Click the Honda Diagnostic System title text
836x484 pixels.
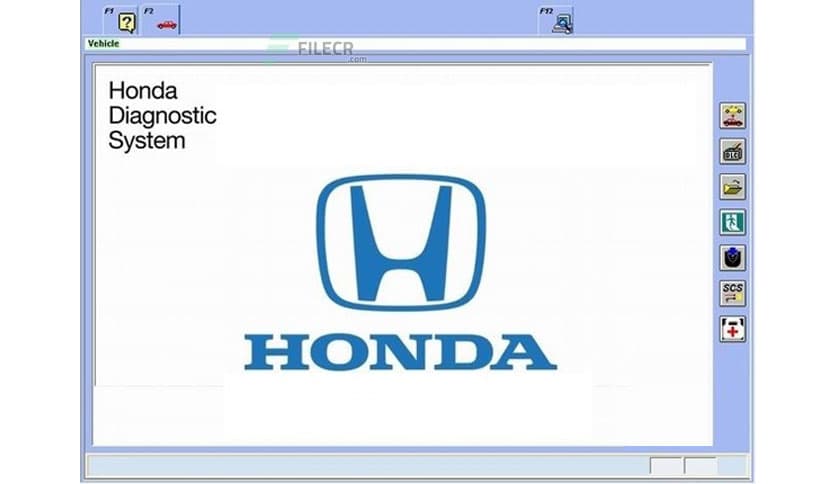pyautogui.click(x=162, y=116)
